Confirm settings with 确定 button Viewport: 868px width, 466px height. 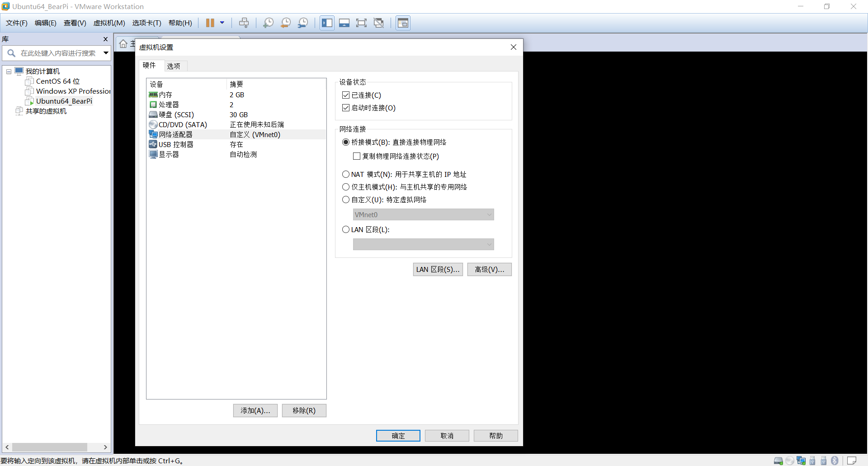pos(398,436)
